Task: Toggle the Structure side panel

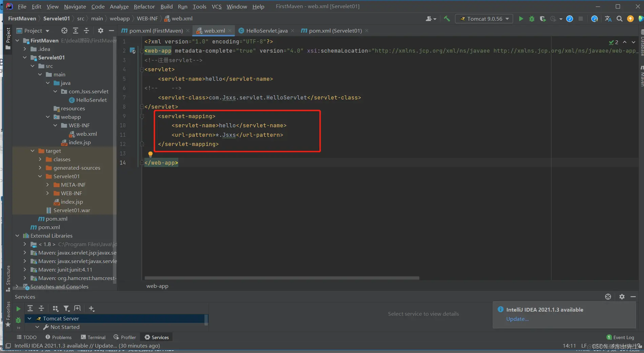Action: click(x=8, y=278)
